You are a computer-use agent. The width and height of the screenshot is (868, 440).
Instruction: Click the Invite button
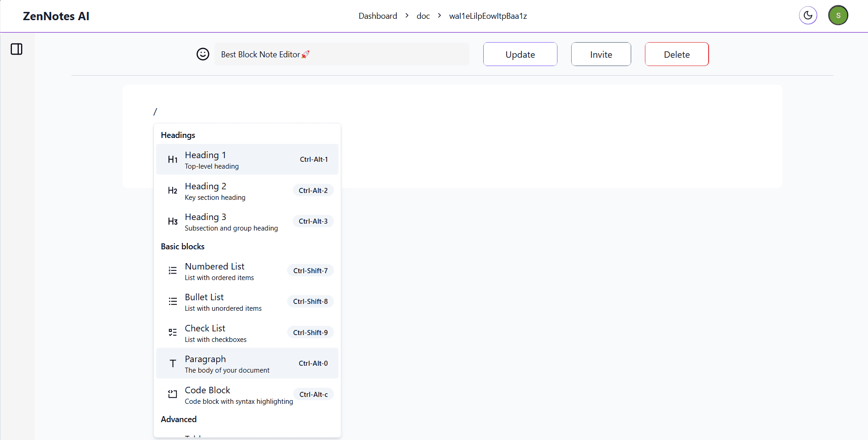[601, 54]
